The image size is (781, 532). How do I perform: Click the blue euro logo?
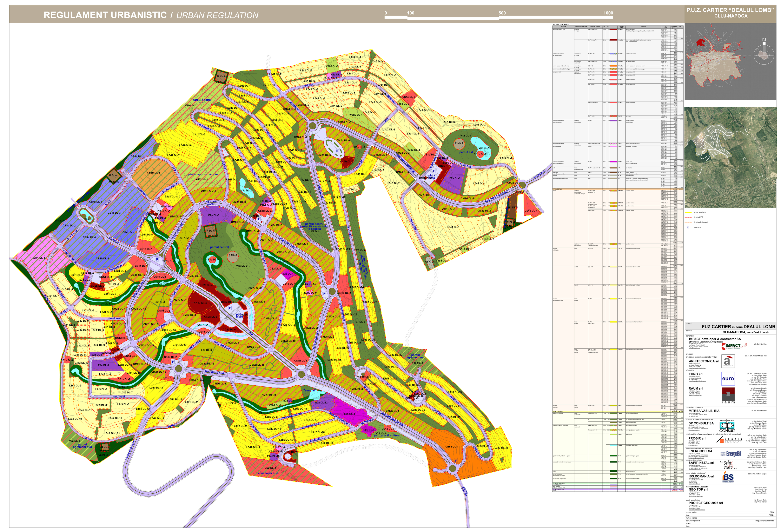pos(728,378)
